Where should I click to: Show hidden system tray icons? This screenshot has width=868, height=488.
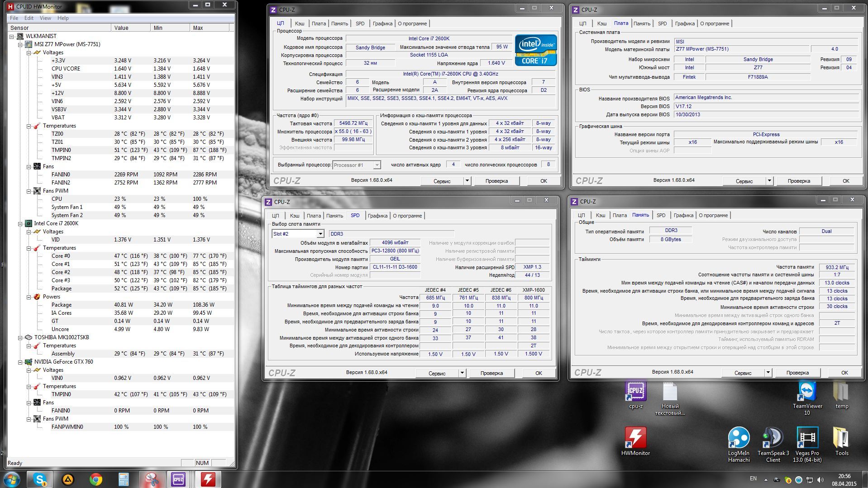click(766, 479)
